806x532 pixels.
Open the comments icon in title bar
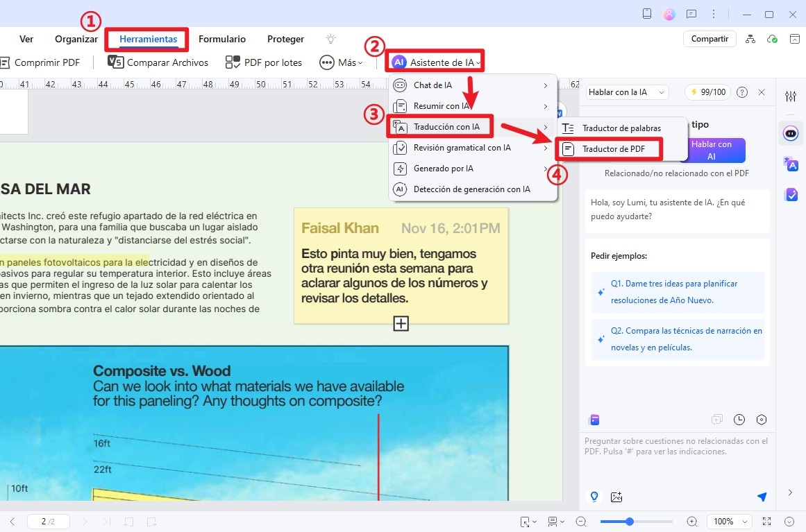(691, 15)
